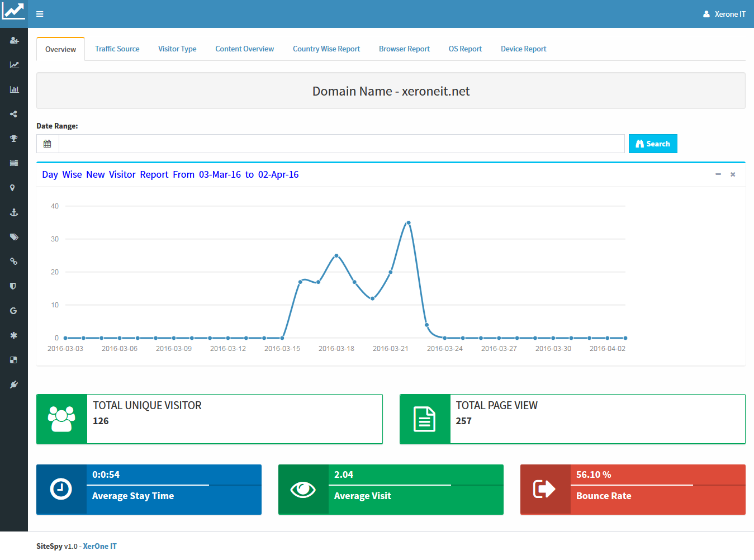Click the add user icon in sidebar
Viewport: 754px width, 560px height.
point(14,41)
